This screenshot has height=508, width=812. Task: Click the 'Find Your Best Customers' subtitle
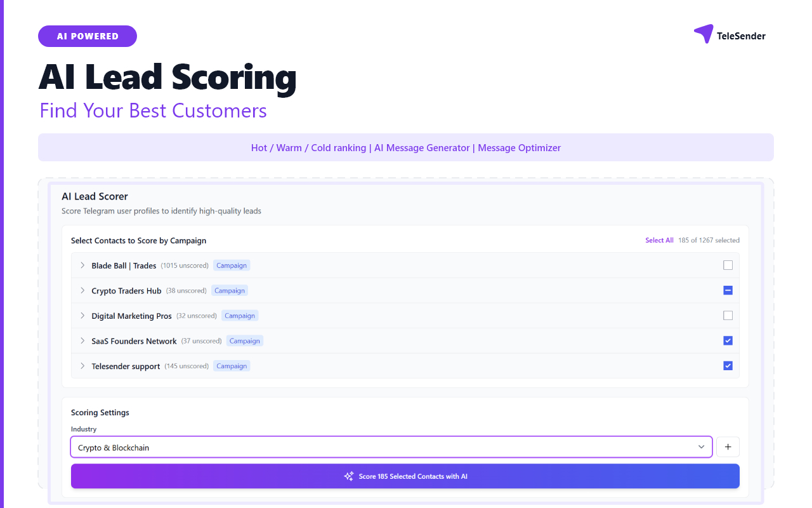[153, 110]
